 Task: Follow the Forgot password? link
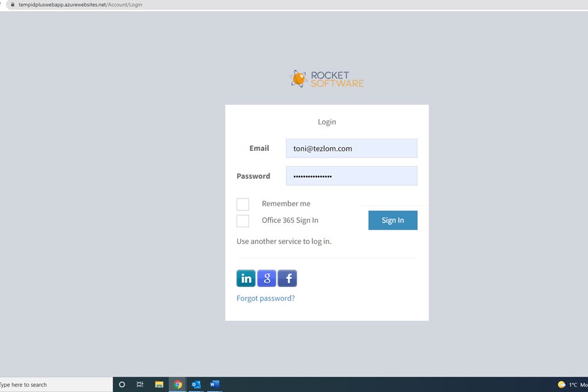265,298
